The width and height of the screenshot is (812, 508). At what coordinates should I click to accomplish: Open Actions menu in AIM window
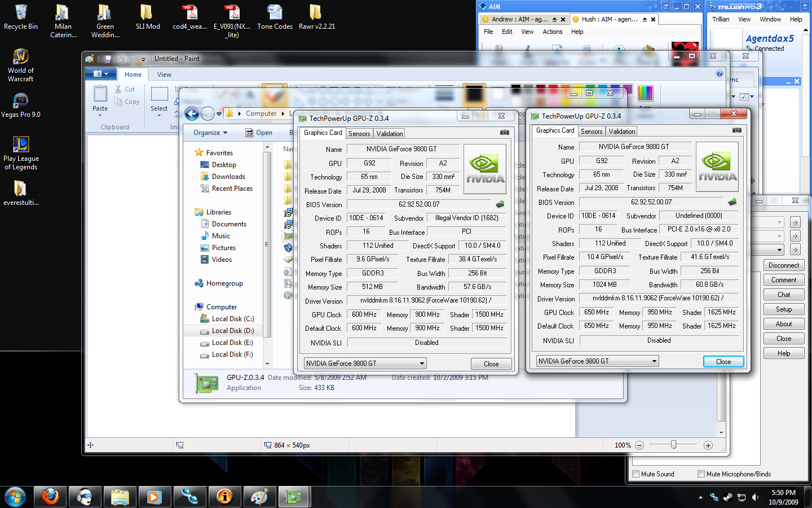(x=553, y=32)
